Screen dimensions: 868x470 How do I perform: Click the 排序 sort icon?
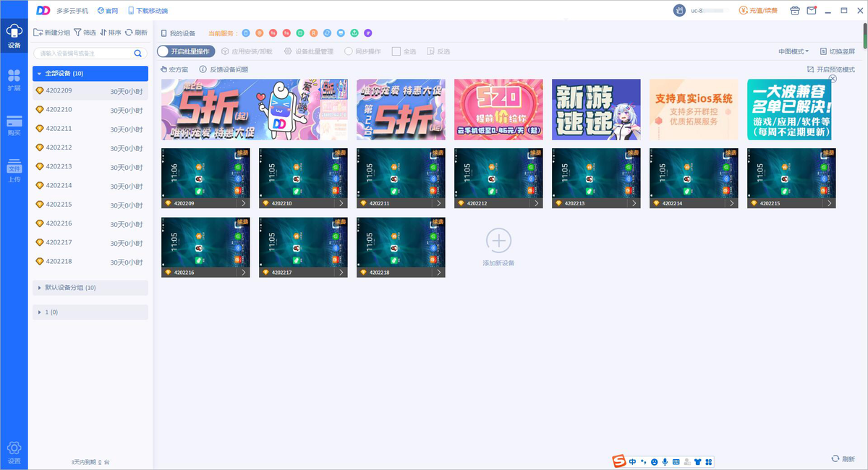click(x=103, y=33)
